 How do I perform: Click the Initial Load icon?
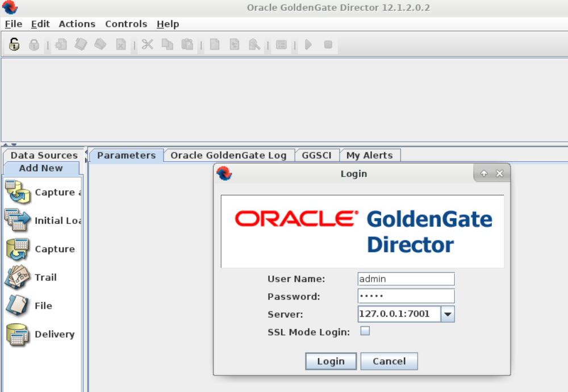click(x=18, y=219)
